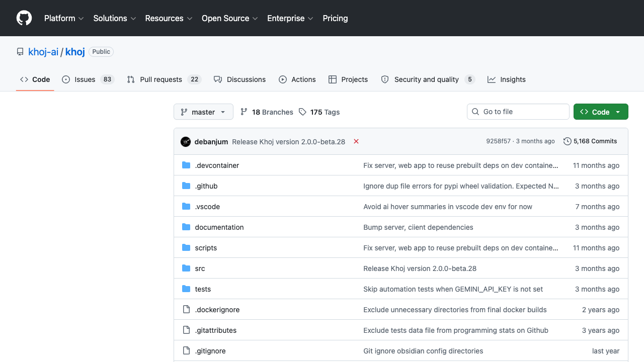The height and width of the screenshot is (362, 644).
Task: Open the .gitignore file
Action: pos(210,351)
